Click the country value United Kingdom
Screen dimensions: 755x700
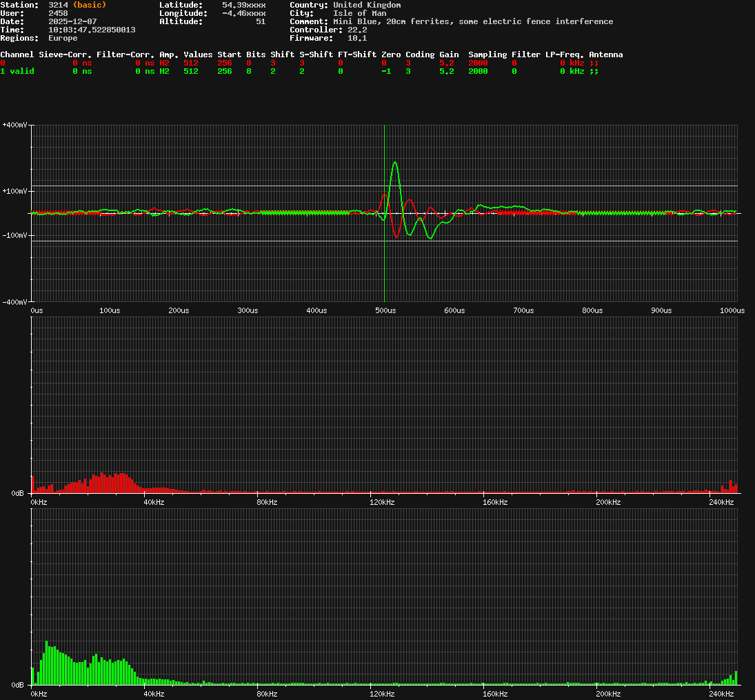tap(367, 5)
